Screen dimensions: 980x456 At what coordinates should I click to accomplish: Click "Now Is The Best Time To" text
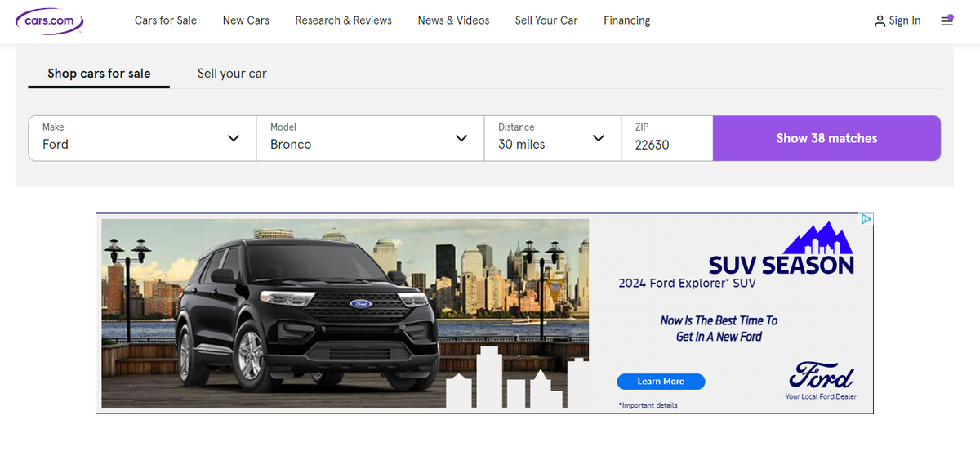pyautogui.click(x=719, y=320)
